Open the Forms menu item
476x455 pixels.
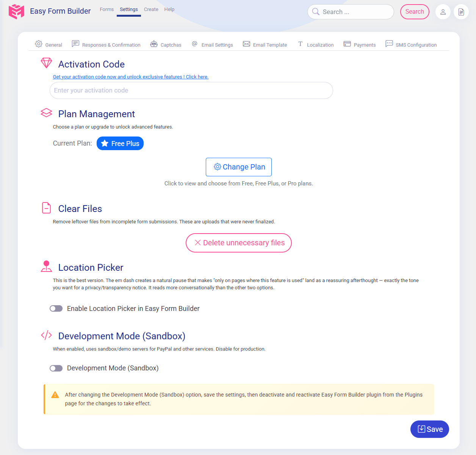pyautogui.click(x=106, y=9)
